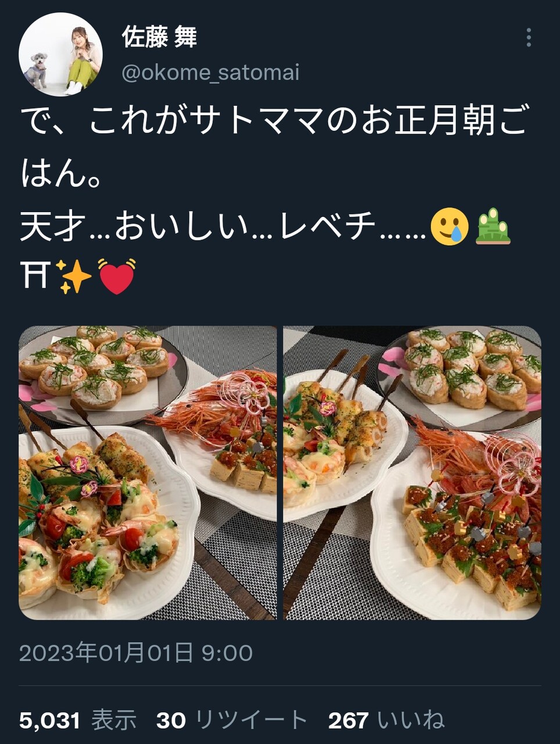Show the 30 リツイート list
Screen dimensions: 560x744
tap(232, 720)
